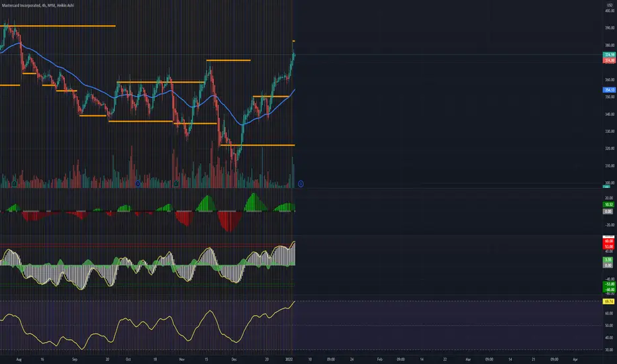Click the 390.00 price scale label
This screenshot has height=364, width=617.
[x=610, y=28]
